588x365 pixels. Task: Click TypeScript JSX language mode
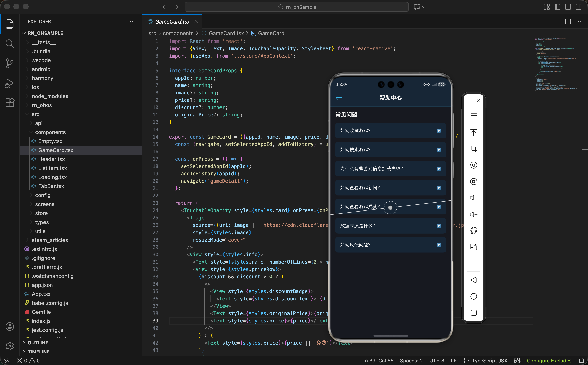click(489, 361)
